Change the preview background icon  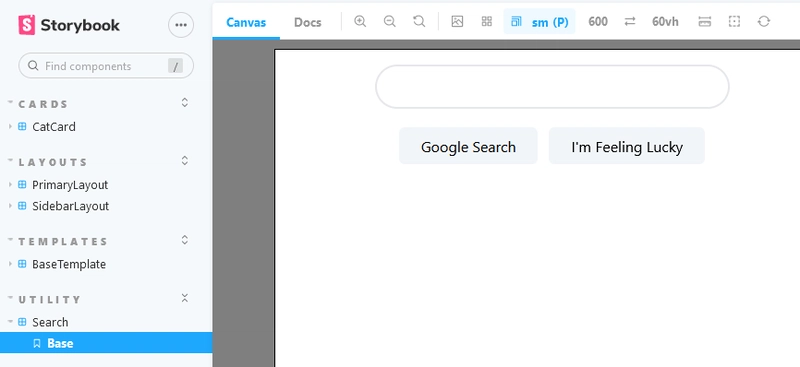click(x=457, y=21)
